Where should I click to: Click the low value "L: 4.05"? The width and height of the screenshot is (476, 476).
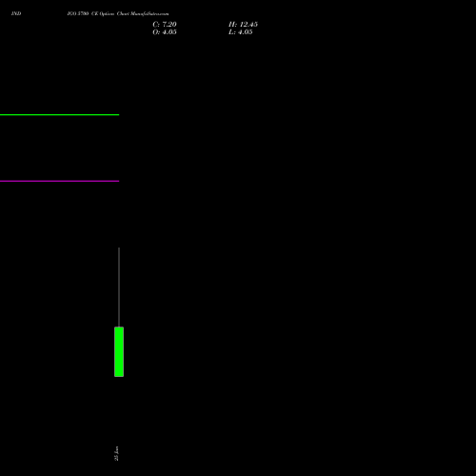pos(241,32)
